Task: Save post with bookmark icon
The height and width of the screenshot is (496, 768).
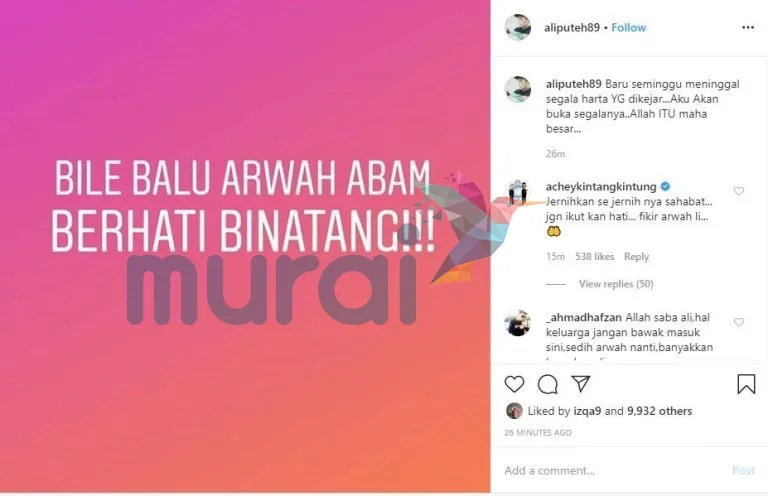Action: pyautogui.click(x=746, y=384)
